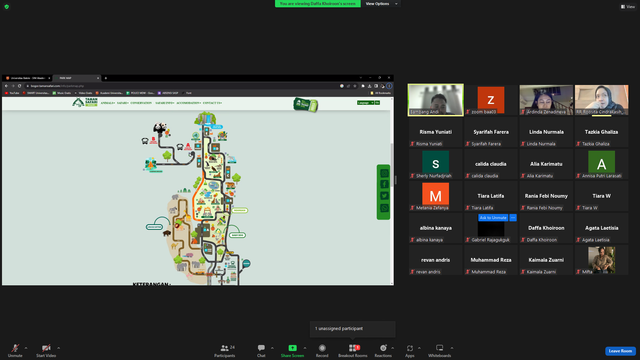The height and width of the screenshot is (360, 640).
Task: Click the Record button icon
Action: [x=322, y=348]
